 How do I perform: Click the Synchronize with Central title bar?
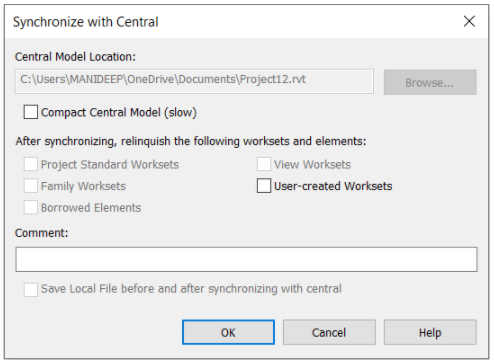[x=233, y=22]
